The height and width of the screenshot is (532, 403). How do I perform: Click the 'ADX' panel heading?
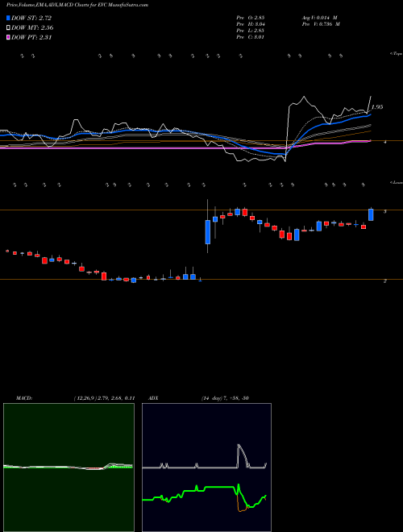[153, 398]
